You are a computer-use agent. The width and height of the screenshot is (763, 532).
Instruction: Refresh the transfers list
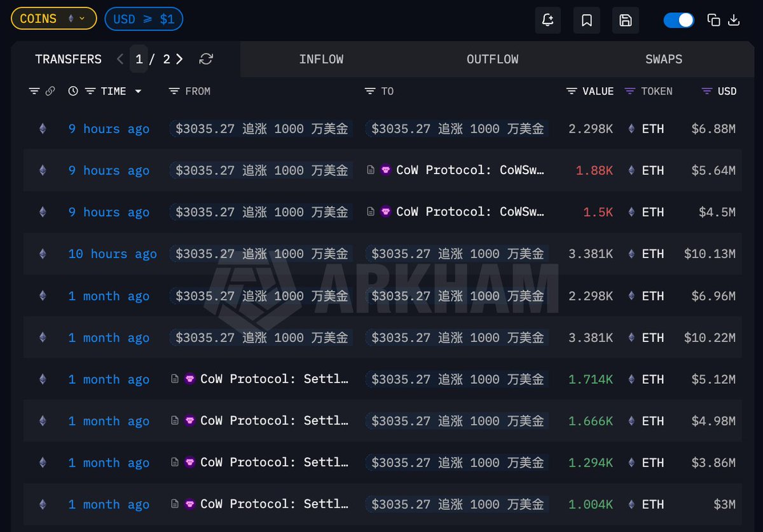[x=206, y=59]
